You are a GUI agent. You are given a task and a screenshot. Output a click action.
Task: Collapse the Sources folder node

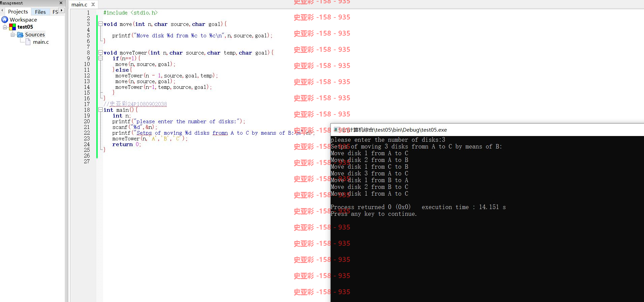point(12,35)
